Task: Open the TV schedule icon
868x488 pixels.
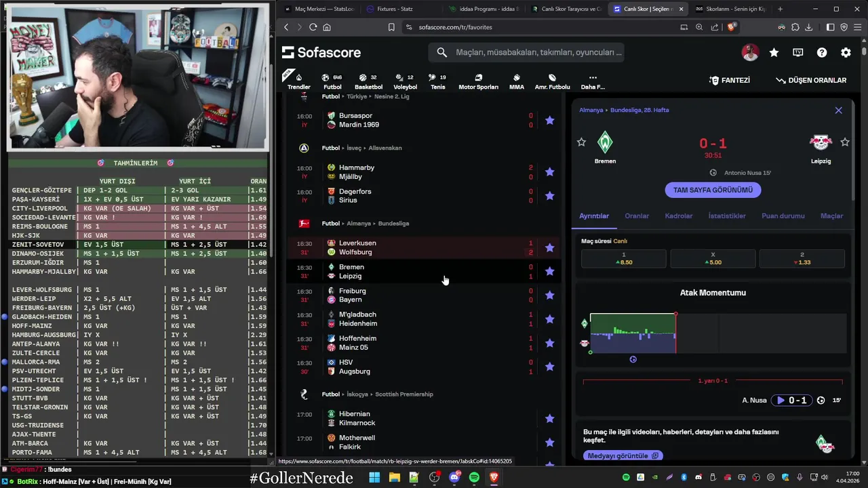Action: pyautogui.click(x=798, y=52)
